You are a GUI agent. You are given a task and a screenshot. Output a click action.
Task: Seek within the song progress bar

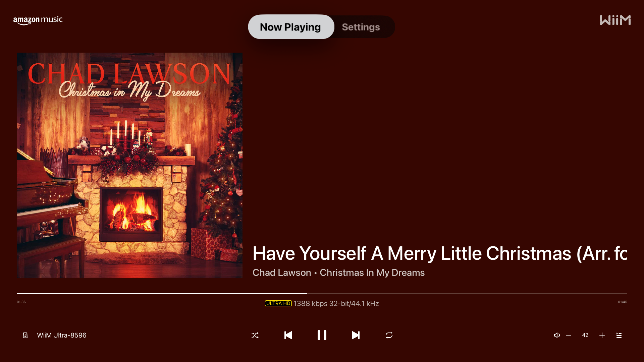pyautogui.click(x=322, y=294)
